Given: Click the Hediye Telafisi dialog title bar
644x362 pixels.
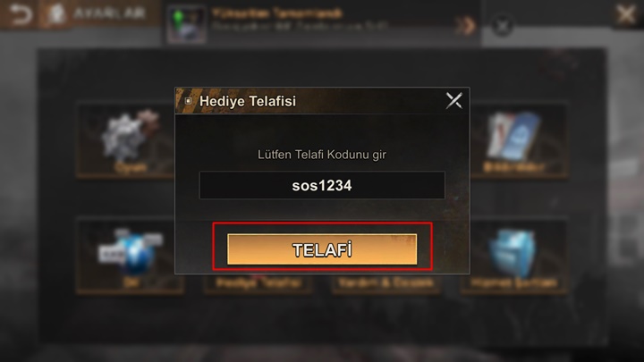Looking at the screenshot, I should 322,100.
